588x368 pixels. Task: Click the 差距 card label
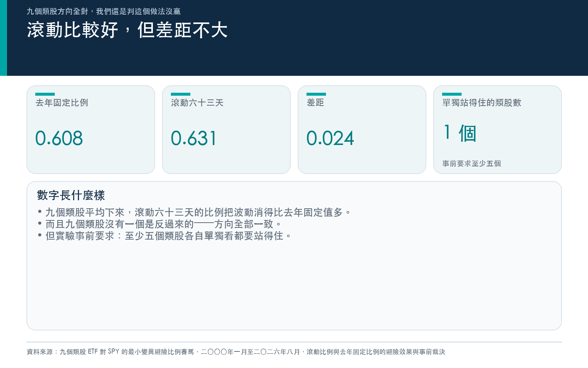(315, 103)
